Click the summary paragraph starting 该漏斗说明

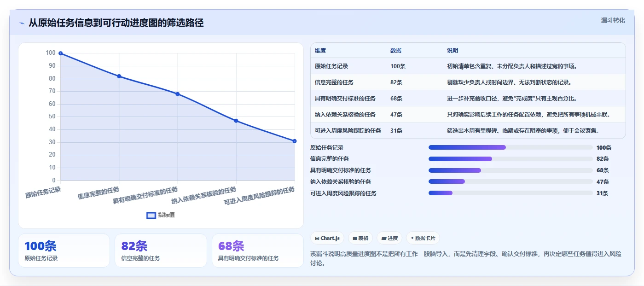pos(466,258)
